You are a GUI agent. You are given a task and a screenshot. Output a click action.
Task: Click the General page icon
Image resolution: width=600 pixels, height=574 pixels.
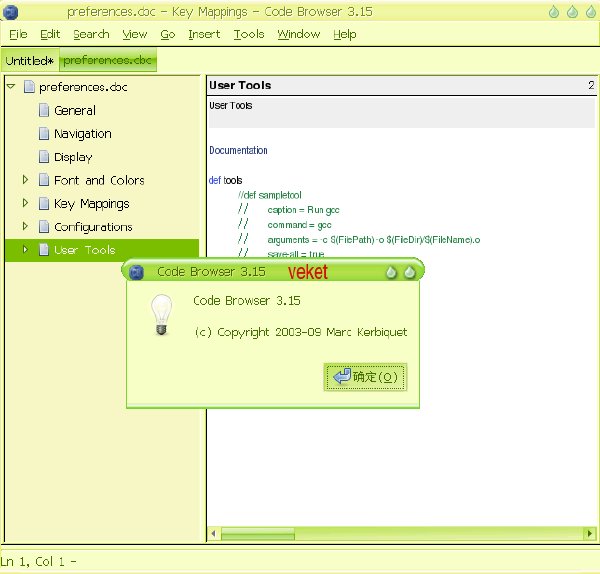click(x=44, y=110)
